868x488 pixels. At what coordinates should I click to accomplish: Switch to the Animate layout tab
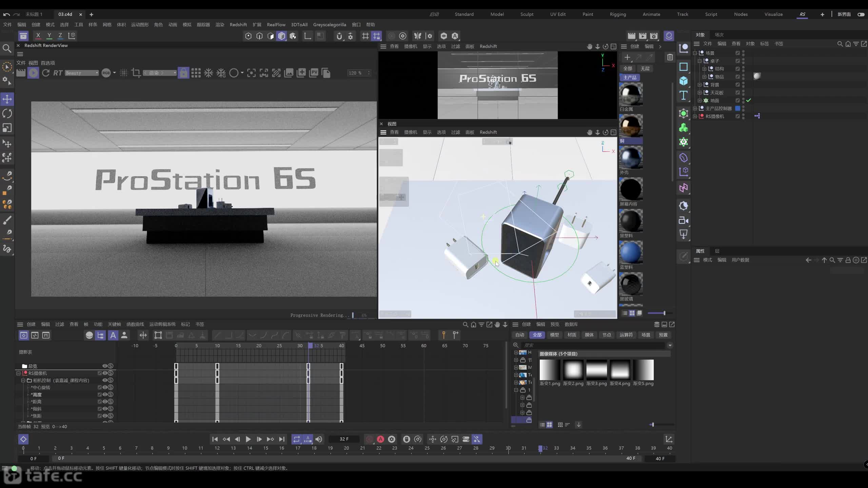point(651,14)
